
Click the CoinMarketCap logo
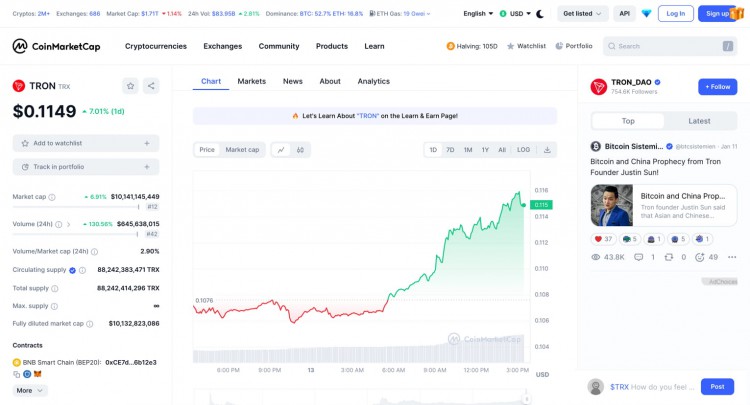[56, 46]
